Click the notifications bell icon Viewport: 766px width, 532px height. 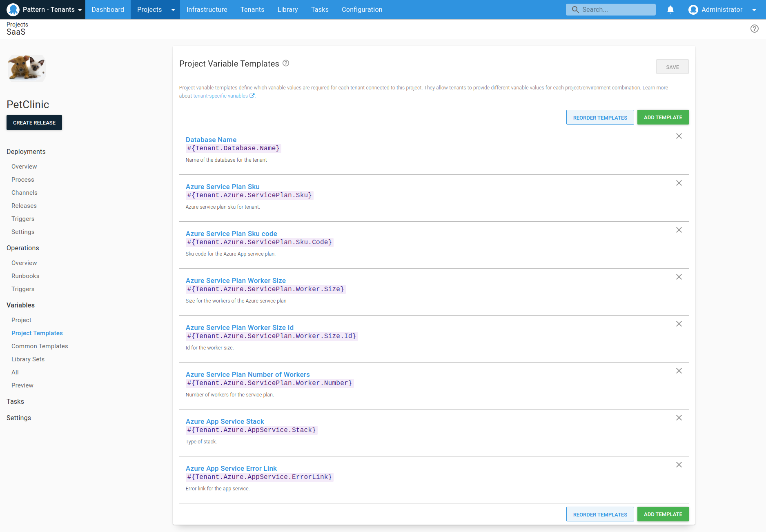click(x=670, y=10)
